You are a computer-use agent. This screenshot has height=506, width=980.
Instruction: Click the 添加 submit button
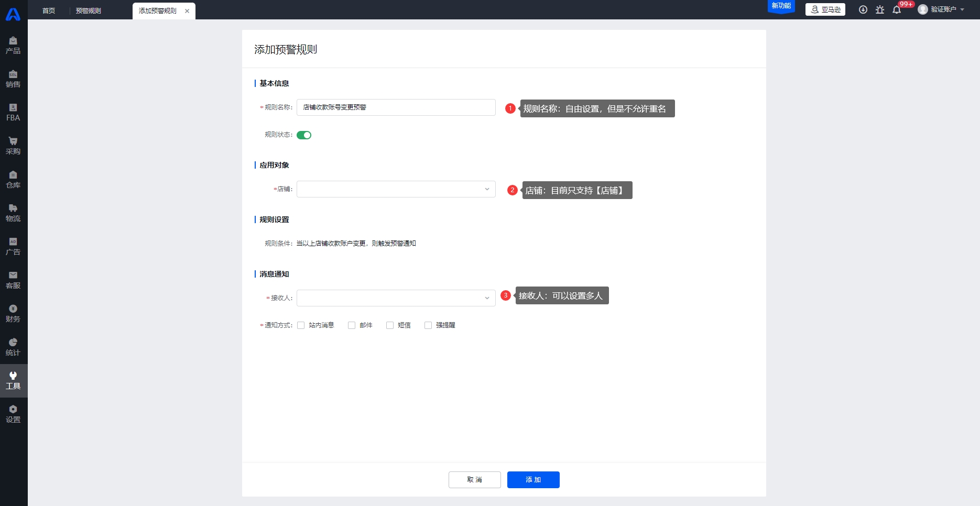click(533, 479)
